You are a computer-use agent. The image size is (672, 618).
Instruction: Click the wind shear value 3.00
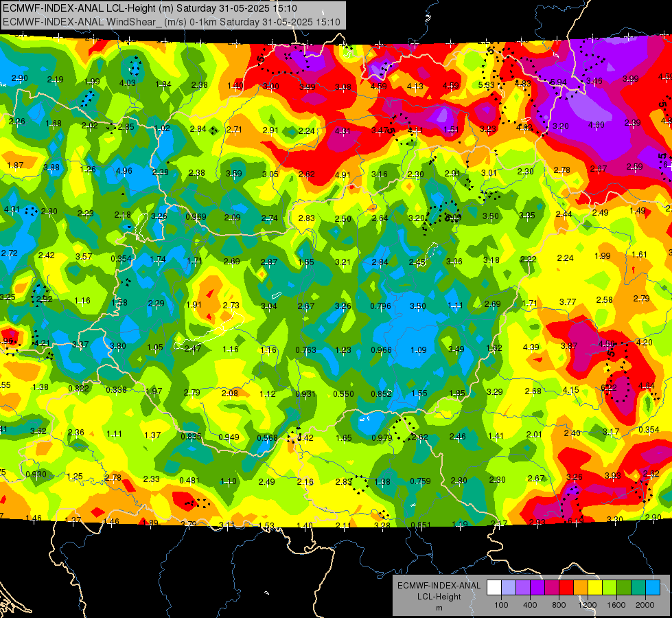pyautogui.click(x=271, y=87)
